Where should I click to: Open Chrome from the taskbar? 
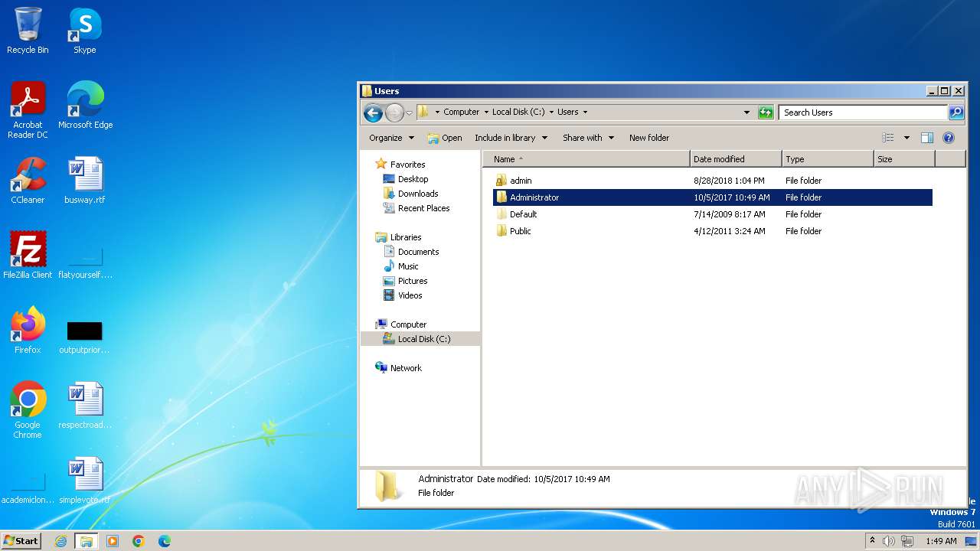[x=139, y=541]
